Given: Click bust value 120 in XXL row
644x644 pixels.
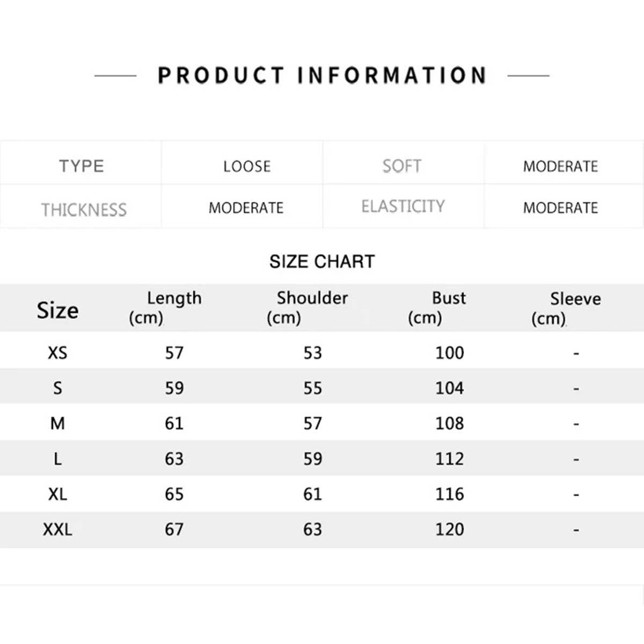Looking at the screenshot, I should point(449,530).
